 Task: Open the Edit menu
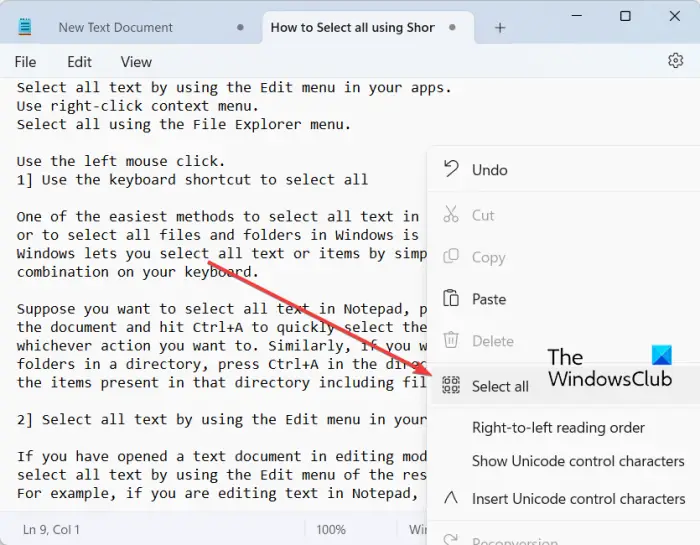tap(79, 62)
